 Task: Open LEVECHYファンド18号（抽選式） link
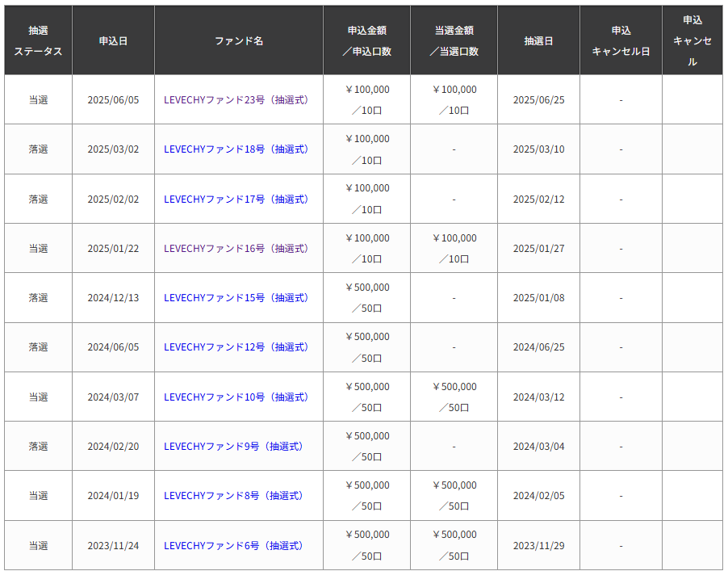point(236,149)
